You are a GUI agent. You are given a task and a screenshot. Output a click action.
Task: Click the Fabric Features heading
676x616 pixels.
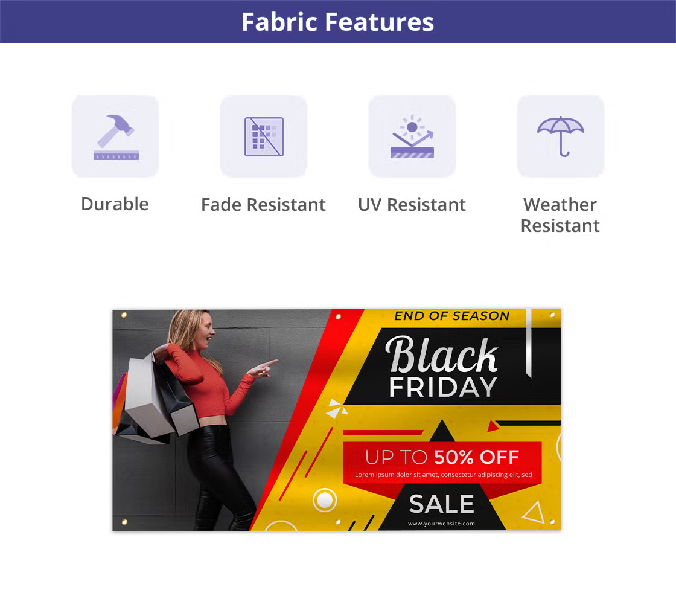click(337, 22)
